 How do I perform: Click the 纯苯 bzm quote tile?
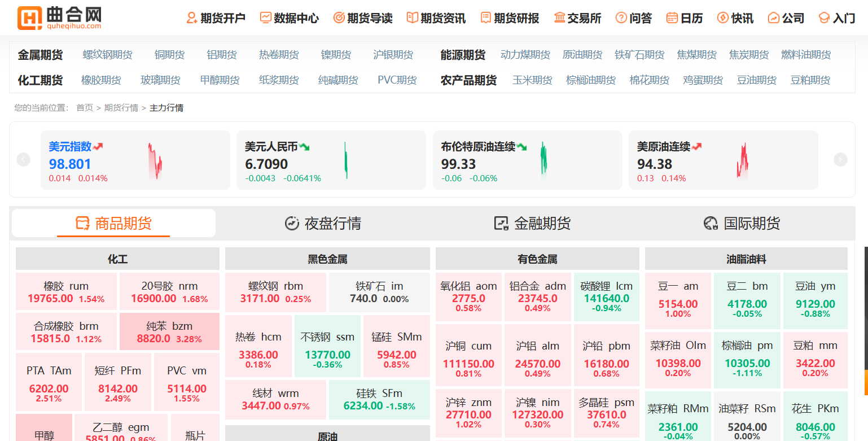169,331
